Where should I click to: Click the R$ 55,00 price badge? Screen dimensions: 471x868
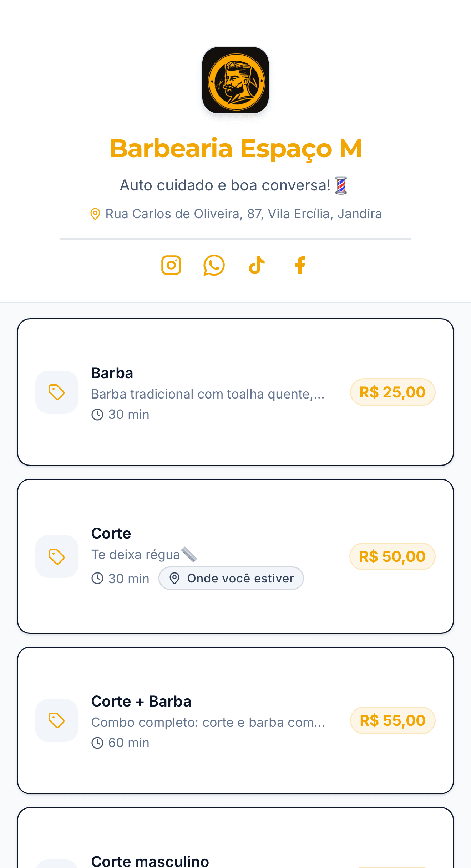coord(392,720)
